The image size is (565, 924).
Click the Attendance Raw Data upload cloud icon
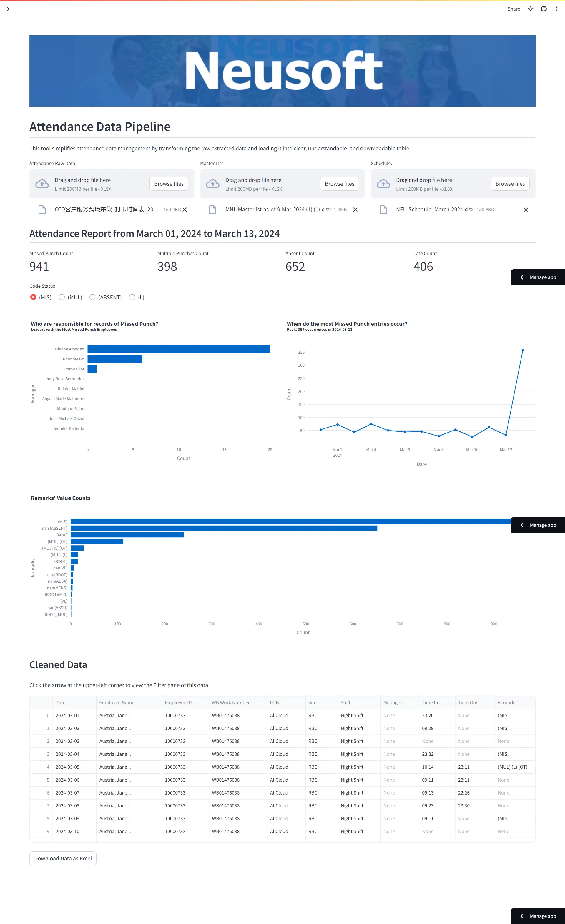[42, 184]
